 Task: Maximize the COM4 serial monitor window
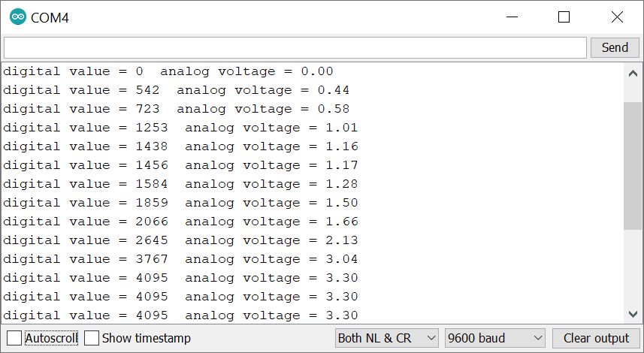click(x=564, y=17)
